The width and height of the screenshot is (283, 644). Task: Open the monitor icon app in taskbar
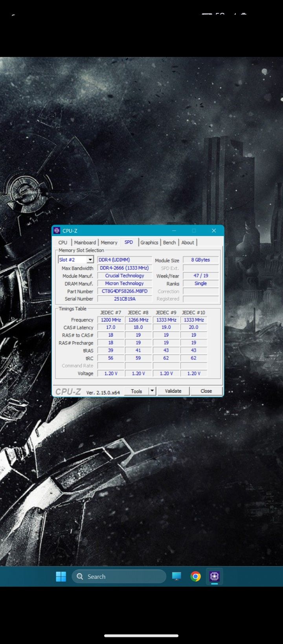[176, 576]
